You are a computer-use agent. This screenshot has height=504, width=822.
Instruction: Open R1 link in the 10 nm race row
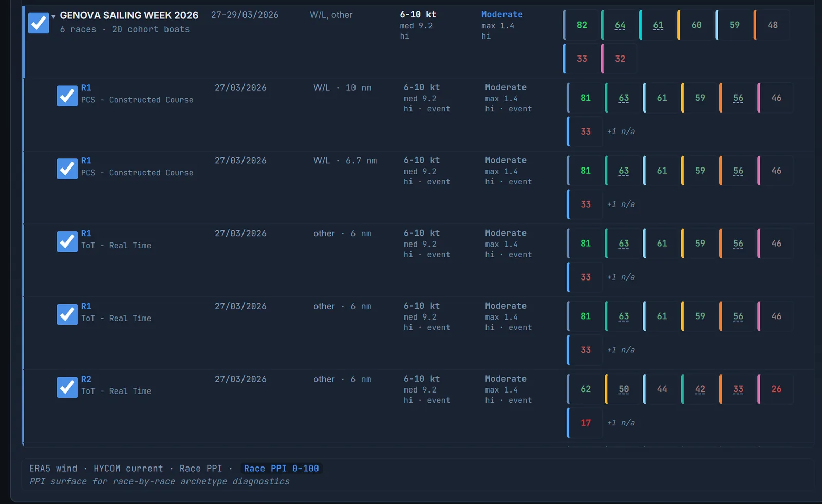click(86, 88)
